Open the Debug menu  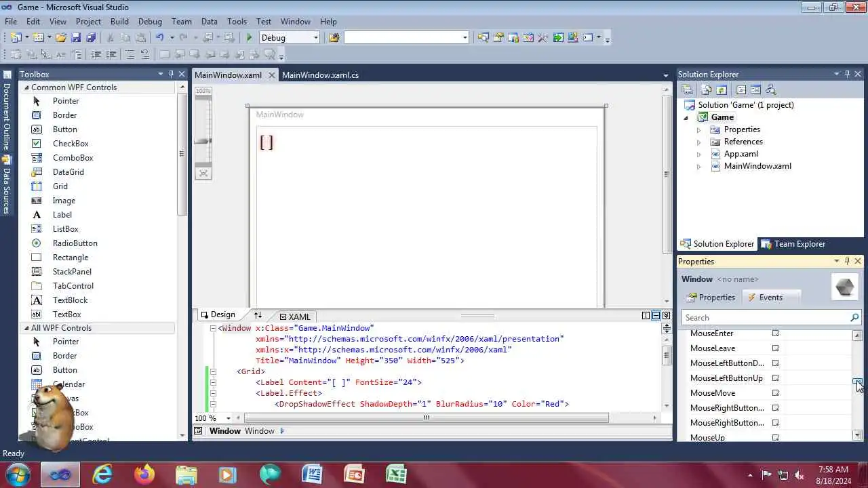click(150, 22)
